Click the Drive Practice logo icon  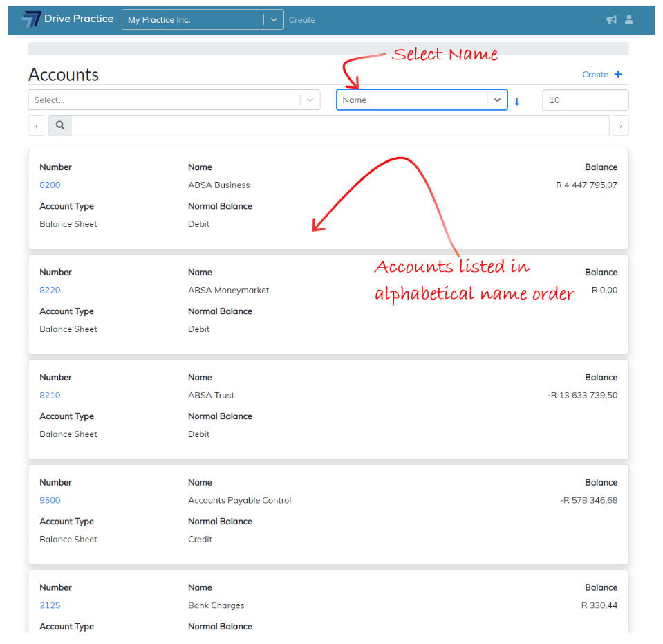31,19
